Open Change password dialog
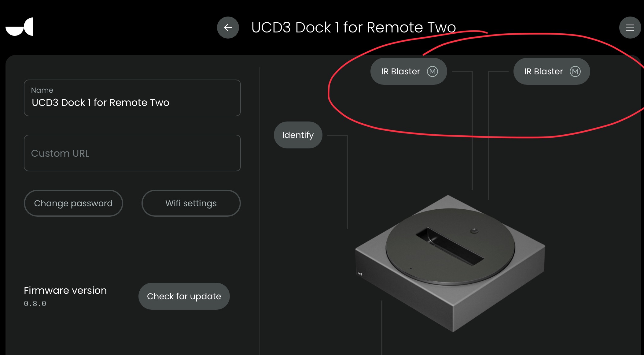 (73, 203)
